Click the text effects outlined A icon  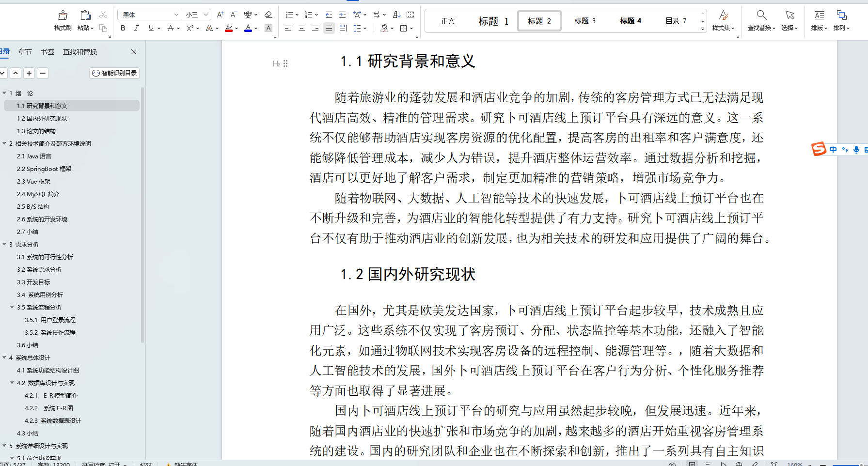coord(209,28)
